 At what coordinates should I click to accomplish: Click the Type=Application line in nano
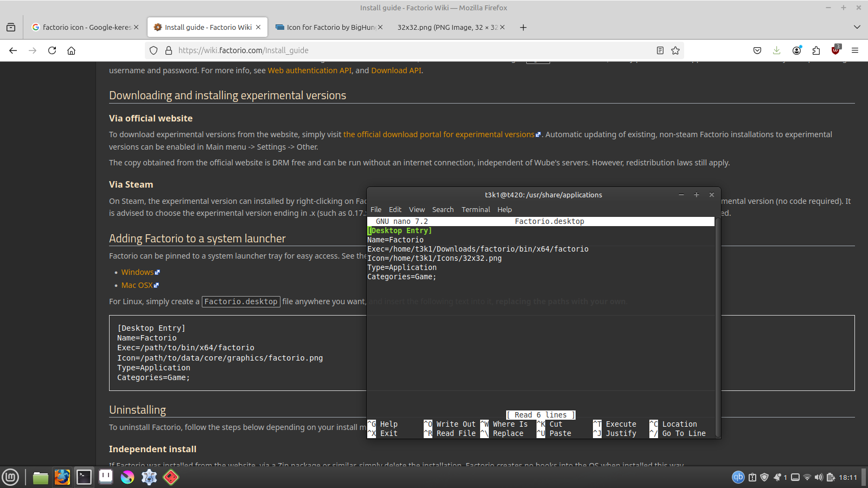pos(402,267)
